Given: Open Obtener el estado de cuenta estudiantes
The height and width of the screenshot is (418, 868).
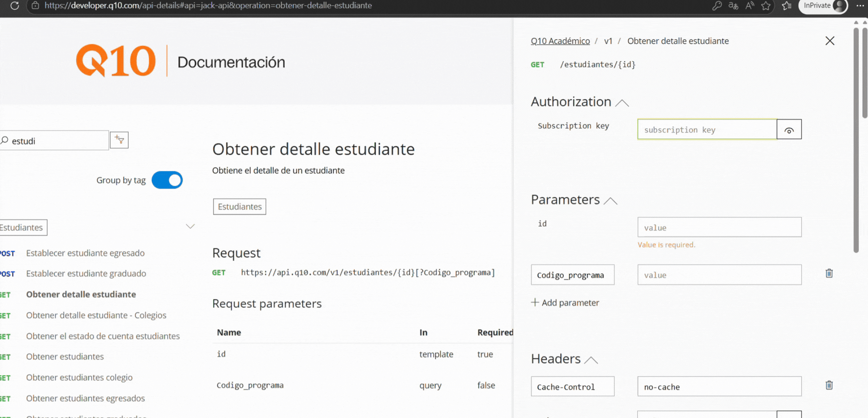Looking at the screenshot, I should coord(103,336).
